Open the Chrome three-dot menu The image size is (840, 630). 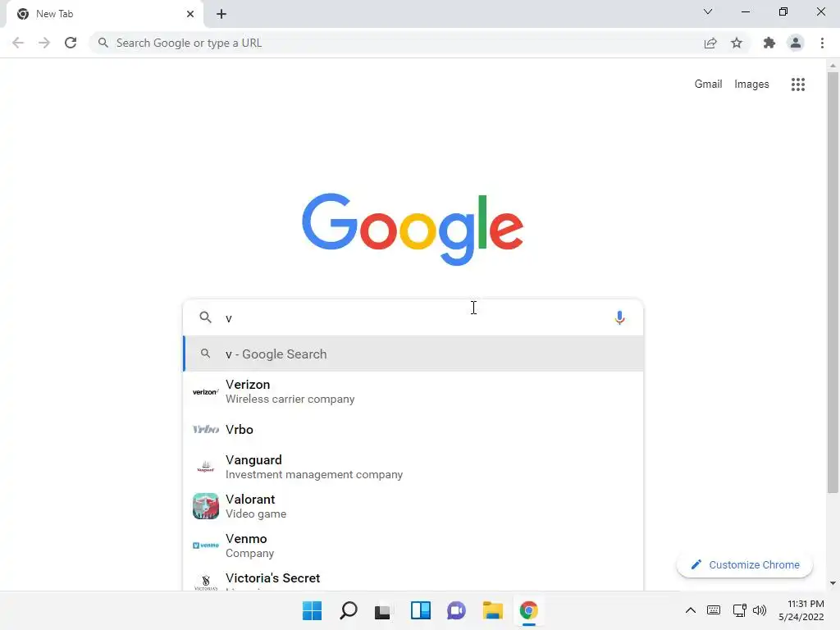pos(822,43)
